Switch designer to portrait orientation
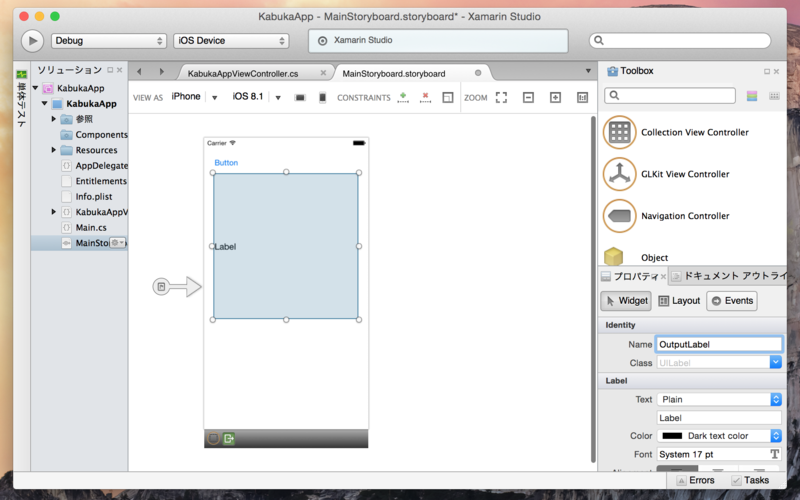This screenshot has height=500, width=800. tap(322, 97)
